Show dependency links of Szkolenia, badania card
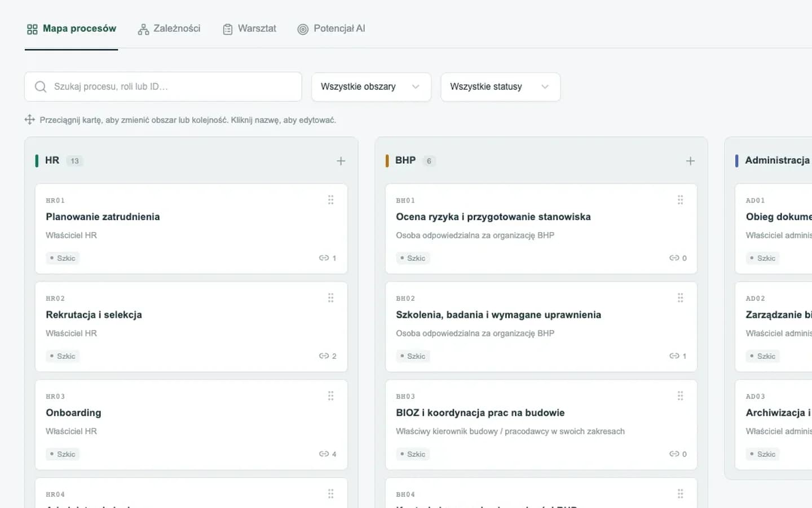Screen dimensions: 812x508 678,356
